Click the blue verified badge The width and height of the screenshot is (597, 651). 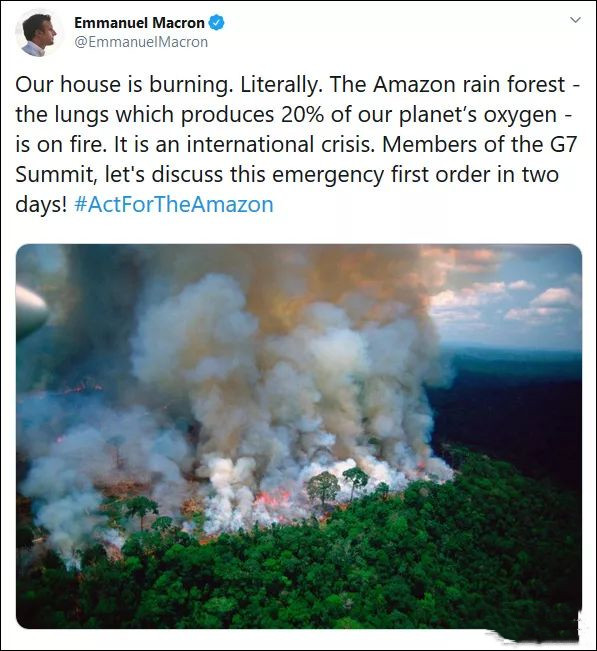[216, 22]
